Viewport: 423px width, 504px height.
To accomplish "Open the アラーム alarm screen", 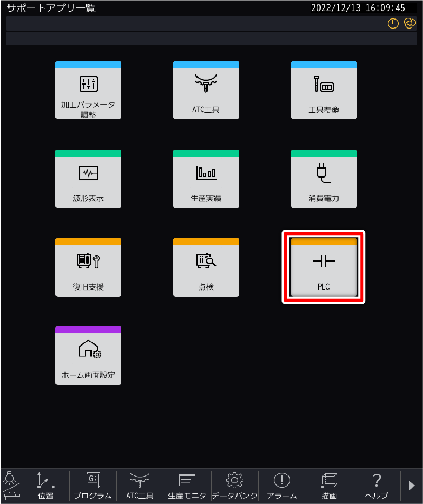I will [282, 486].
